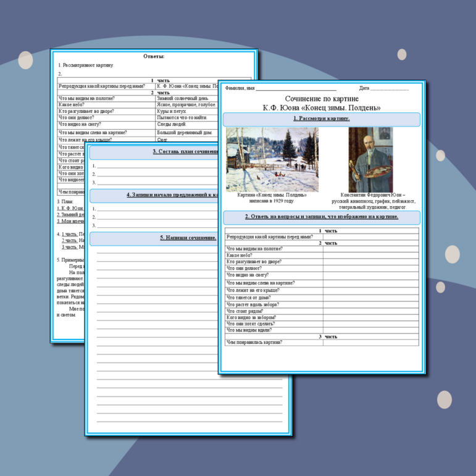Click the answer "Большой деревянный дом"
The width and height of the screenshot is (476, 476).
[x=185, y=132]
